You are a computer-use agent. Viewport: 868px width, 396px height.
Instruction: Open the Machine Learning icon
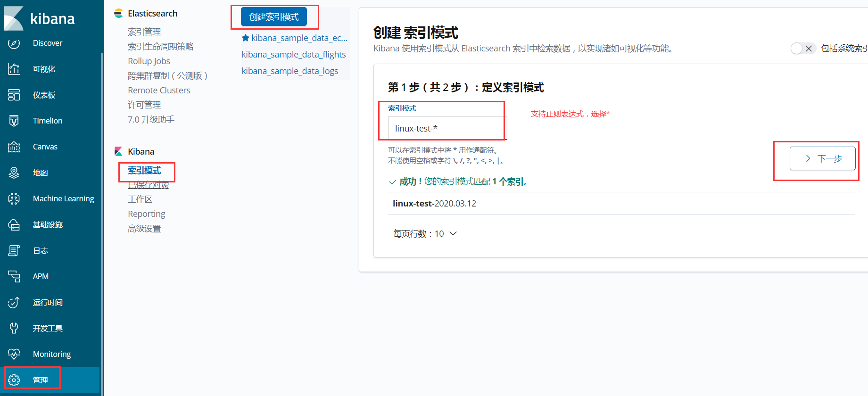14,199
